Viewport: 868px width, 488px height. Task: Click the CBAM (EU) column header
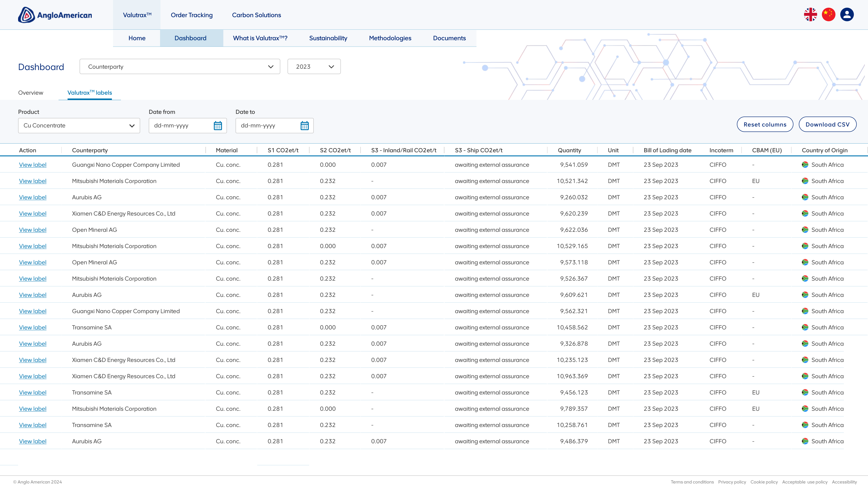767,150
